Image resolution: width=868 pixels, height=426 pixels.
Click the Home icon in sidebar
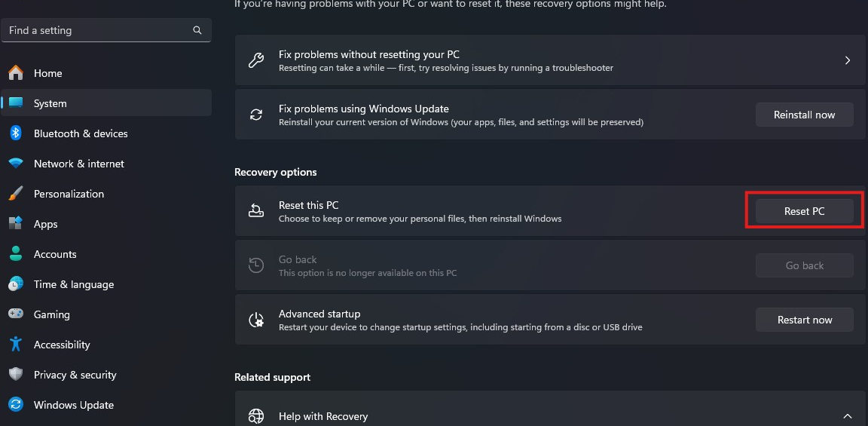(16, 73)
